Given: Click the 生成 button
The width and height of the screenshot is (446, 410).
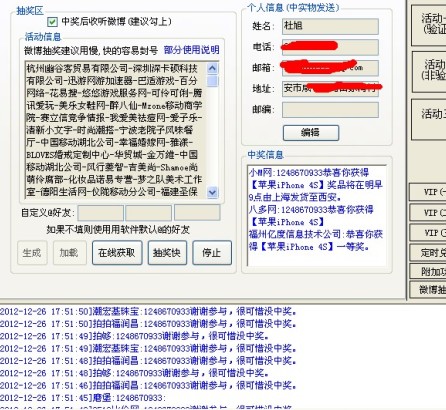Looking at the screenshot, I should point(32,253).
